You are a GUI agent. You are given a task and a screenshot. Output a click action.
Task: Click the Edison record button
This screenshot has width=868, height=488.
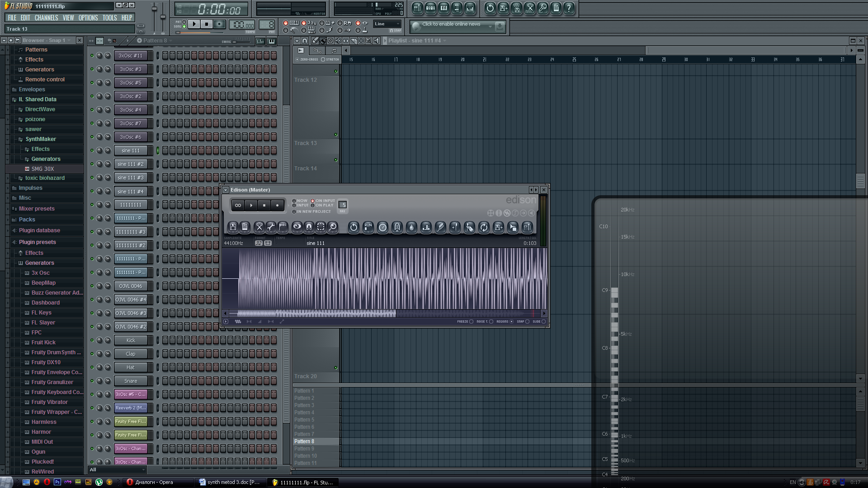coord(277,206)
